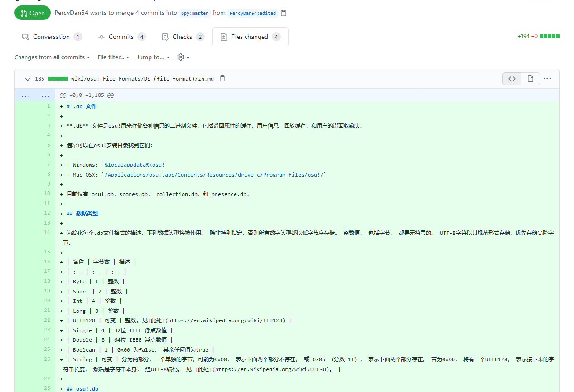Screen dimensions: 574x392
Task: Expand the 'Changes from all commits' dropdown
Action: coord(52,57)
